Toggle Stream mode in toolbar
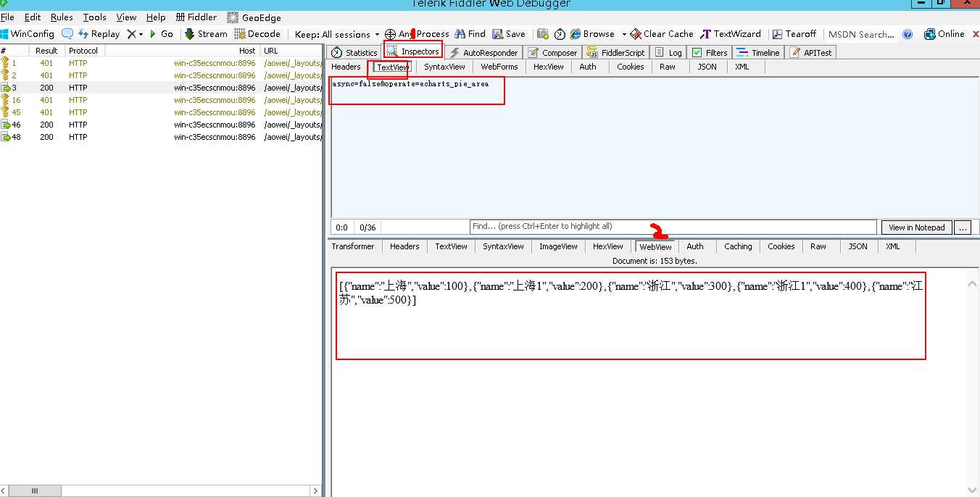The width and height of the screenshot is (980, 497). tap(206, 34)
